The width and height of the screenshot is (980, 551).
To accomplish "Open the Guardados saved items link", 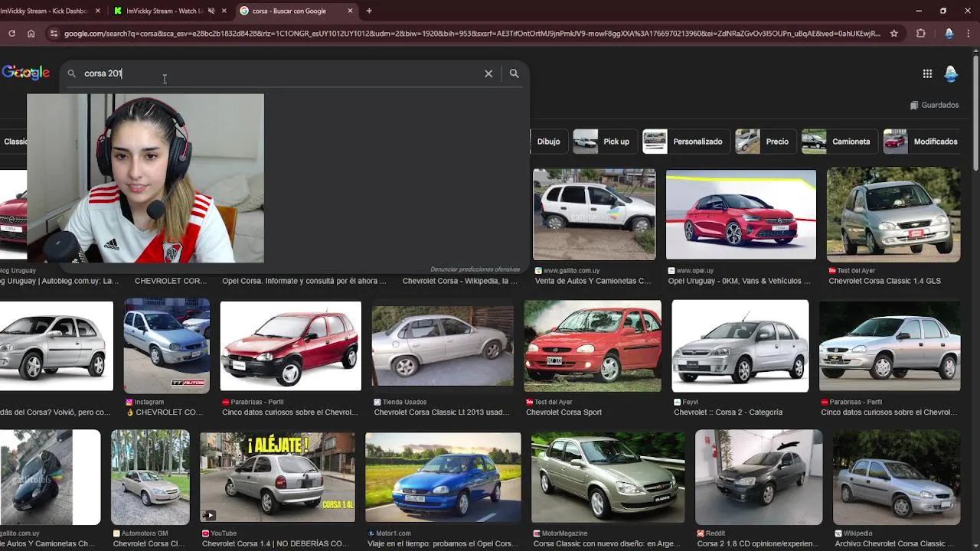I will point(934,105).
